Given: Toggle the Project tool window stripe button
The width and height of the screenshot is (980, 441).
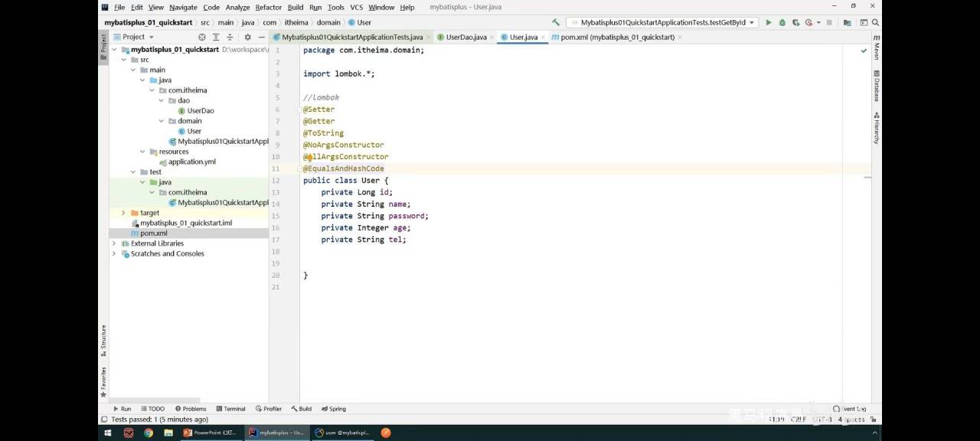Looking at the screenshot, I should pyautogui.click(x=103, y=46).
